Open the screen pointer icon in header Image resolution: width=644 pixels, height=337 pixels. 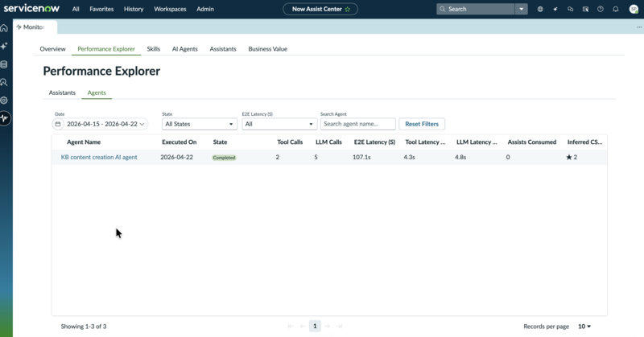click(x=585, y=9)
